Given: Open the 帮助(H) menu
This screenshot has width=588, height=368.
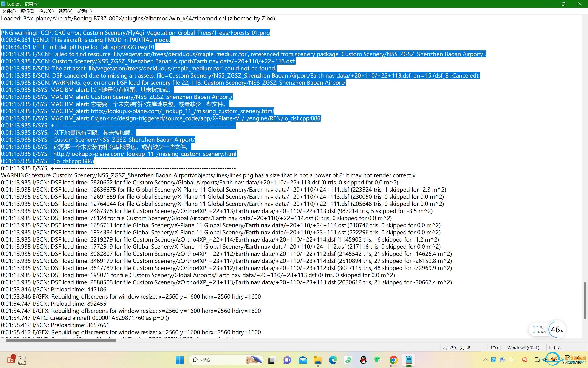Looking at the screenshot, I should tap(85, 11).
